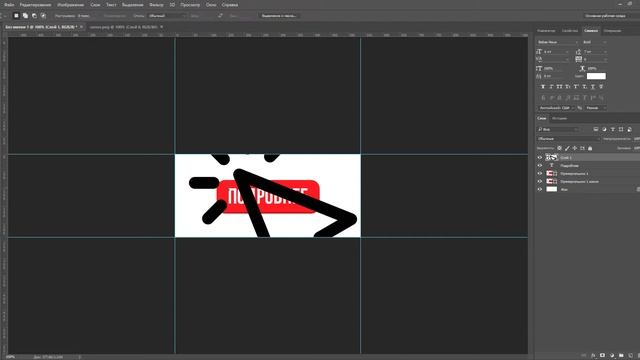Screen dimensions: 640x360
Task: Apply Faux Italic style in Character panel
Action: coord(551,87)
